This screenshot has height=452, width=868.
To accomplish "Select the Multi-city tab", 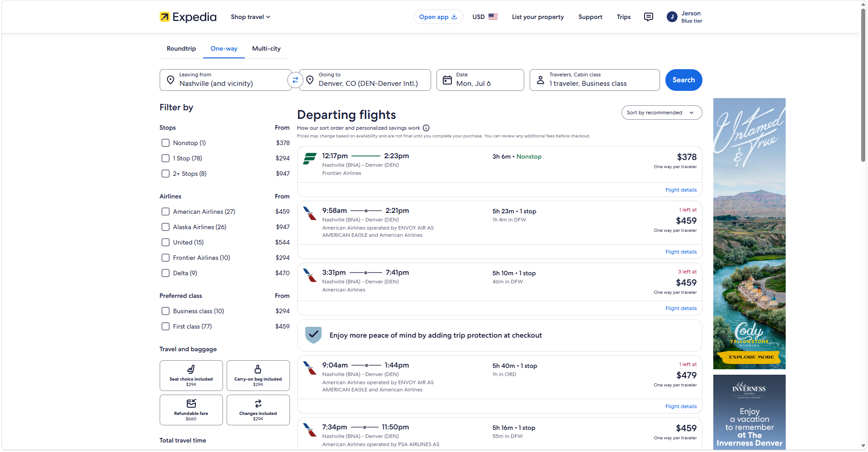I will [266, 49].
